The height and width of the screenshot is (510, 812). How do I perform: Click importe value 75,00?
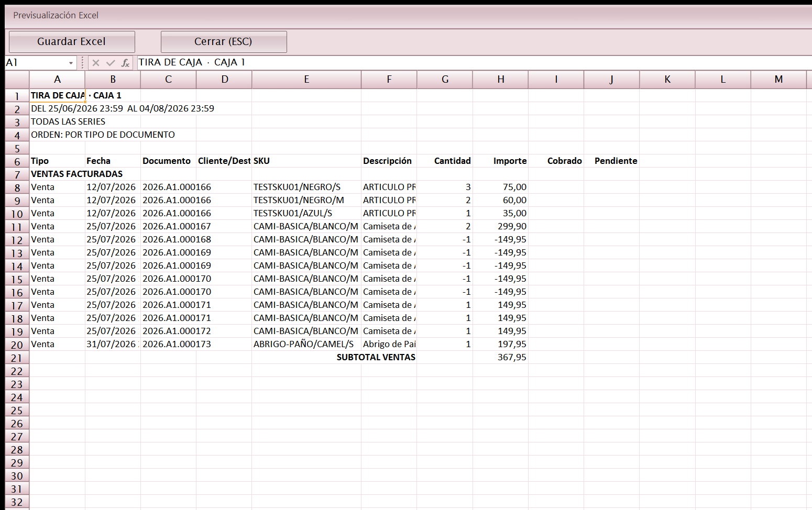coord(500,187)
